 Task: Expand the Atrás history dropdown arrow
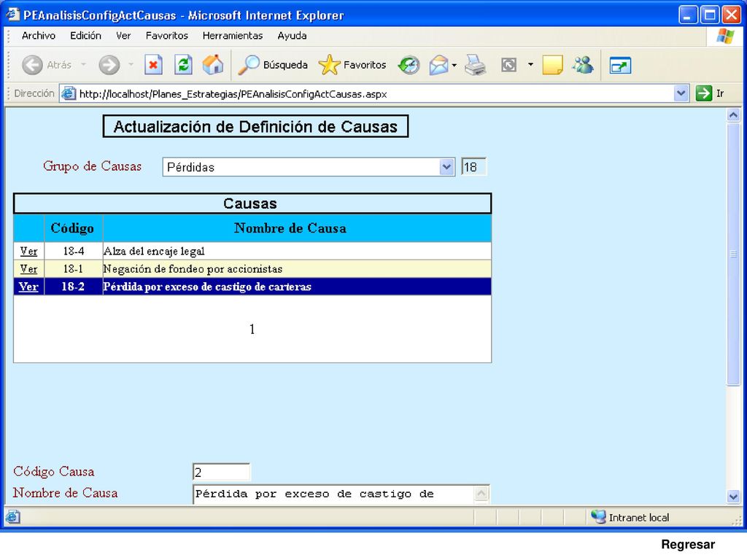[x=83, y=65]
